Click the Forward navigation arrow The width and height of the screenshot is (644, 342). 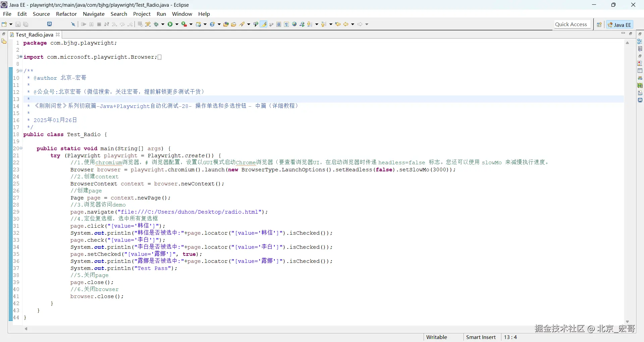[360, 24]
